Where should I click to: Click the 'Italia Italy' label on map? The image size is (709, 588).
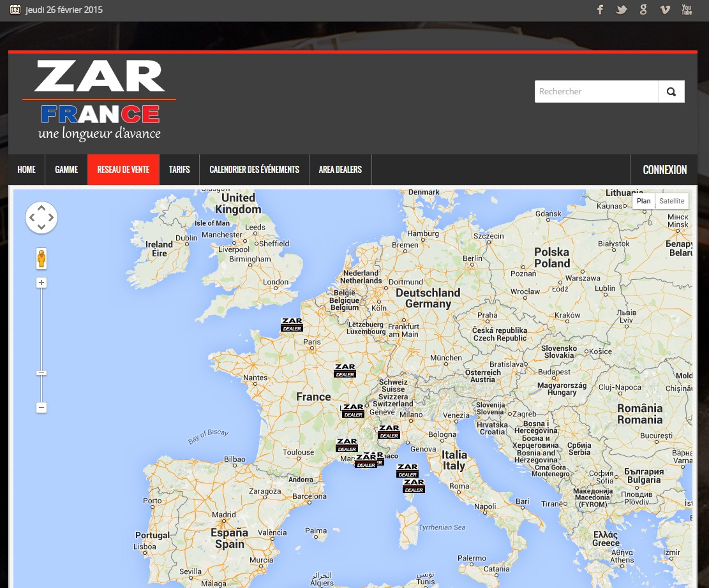click(x=454, y=460)
